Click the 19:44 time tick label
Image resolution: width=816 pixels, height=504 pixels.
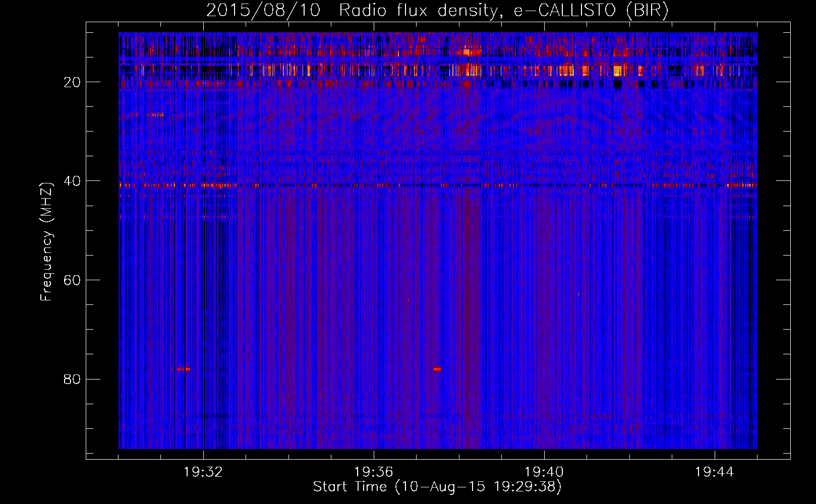point(715,472)
